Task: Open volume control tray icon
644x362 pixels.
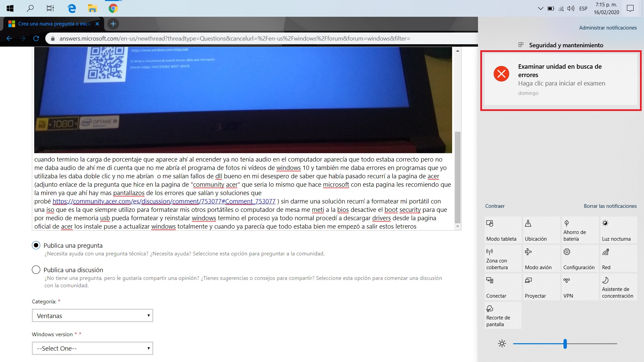Action: [571, 9]
